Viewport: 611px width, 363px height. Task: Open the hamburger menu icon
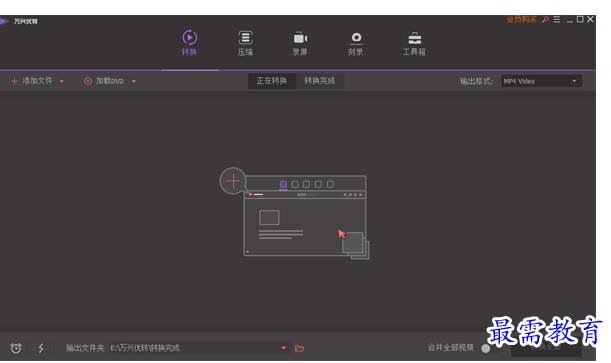coord(557,19)
